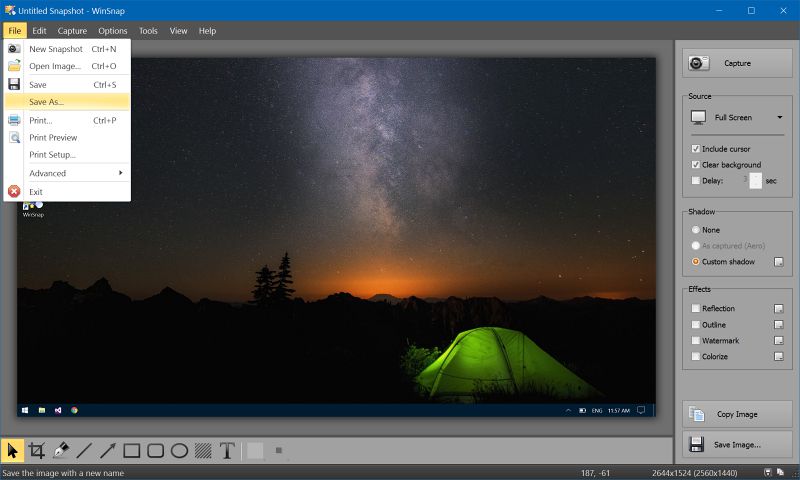The width and height of the screenshot is (800, 480).
Task: Open Reflection effect settings button
Action: click(x=778, y=309)
